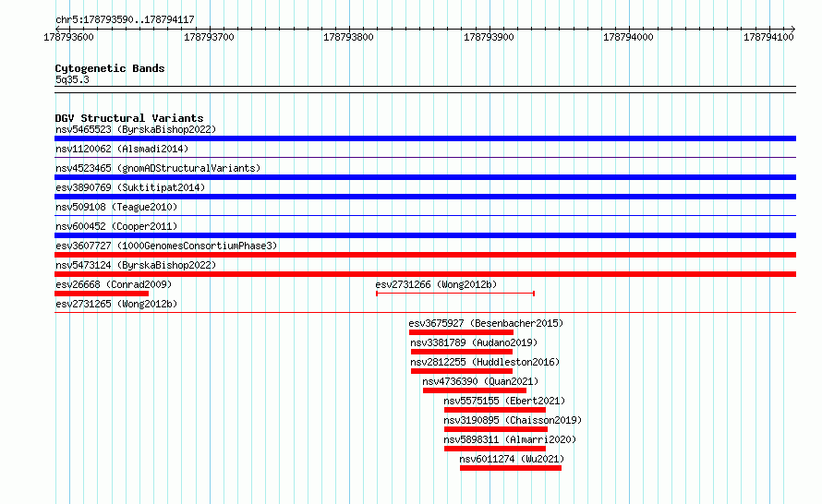Click the thin purple line under nsv1120062
Screen dimensions: 822x504
tap(425, 157)
